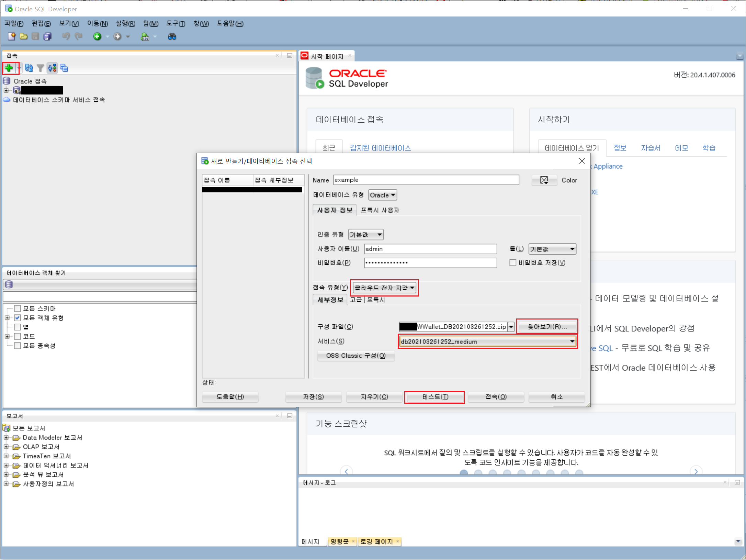Open the 접속 유형 dropdown

(x=384, y=288)
